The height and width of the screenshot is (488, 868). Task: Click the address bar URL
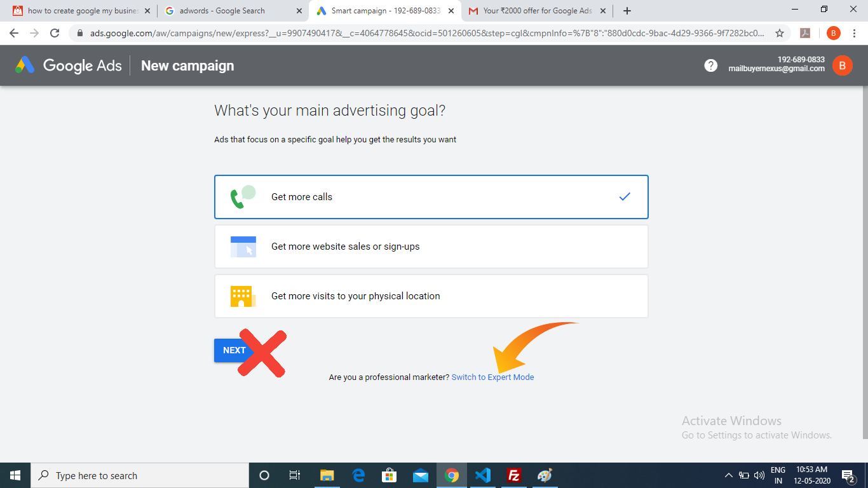(x=427, y=33)
